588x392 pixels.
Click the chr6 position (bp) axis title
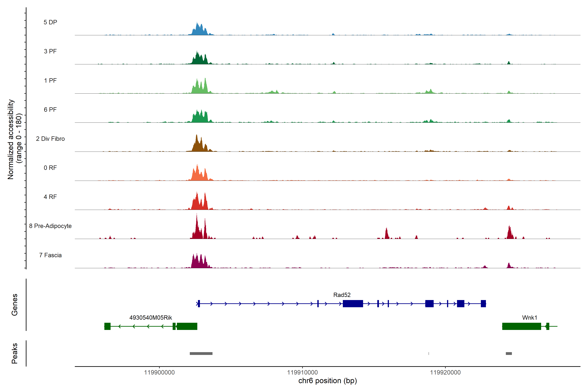[327, 381]
